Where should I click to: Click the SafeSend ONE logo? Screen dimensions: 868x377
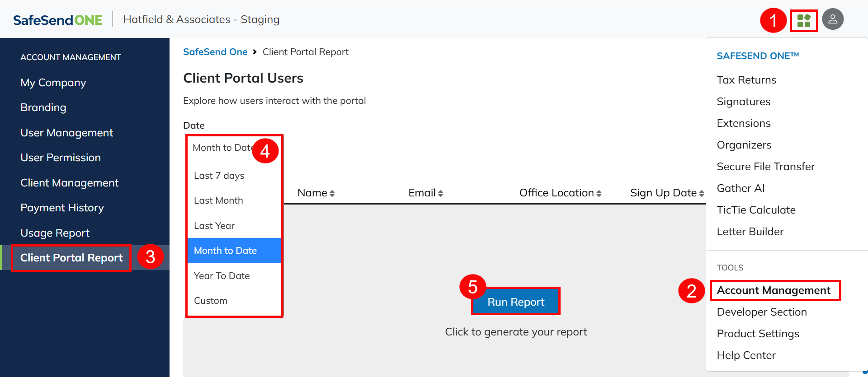pyautogui.click(x=58, y=20)
